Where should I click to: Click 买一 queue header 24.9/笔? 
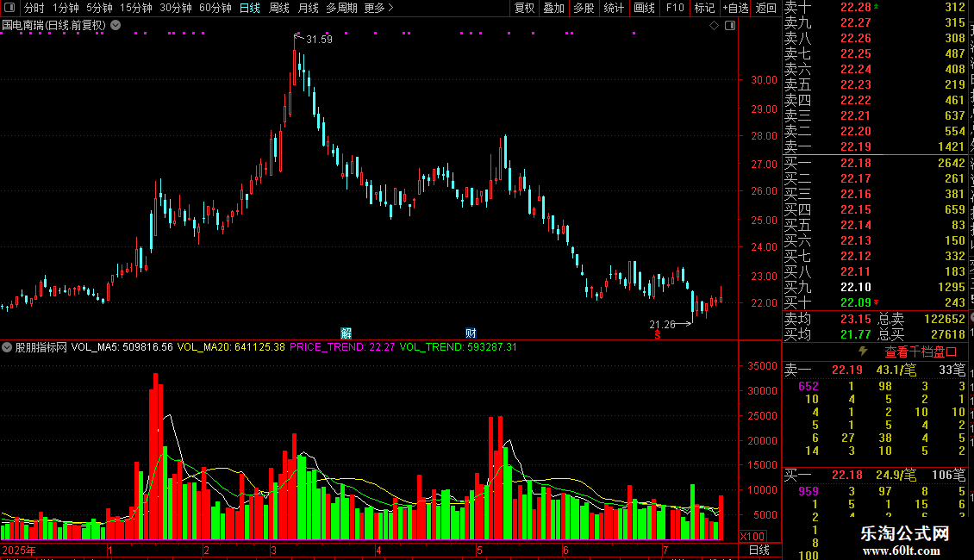[x=896, y=475]
